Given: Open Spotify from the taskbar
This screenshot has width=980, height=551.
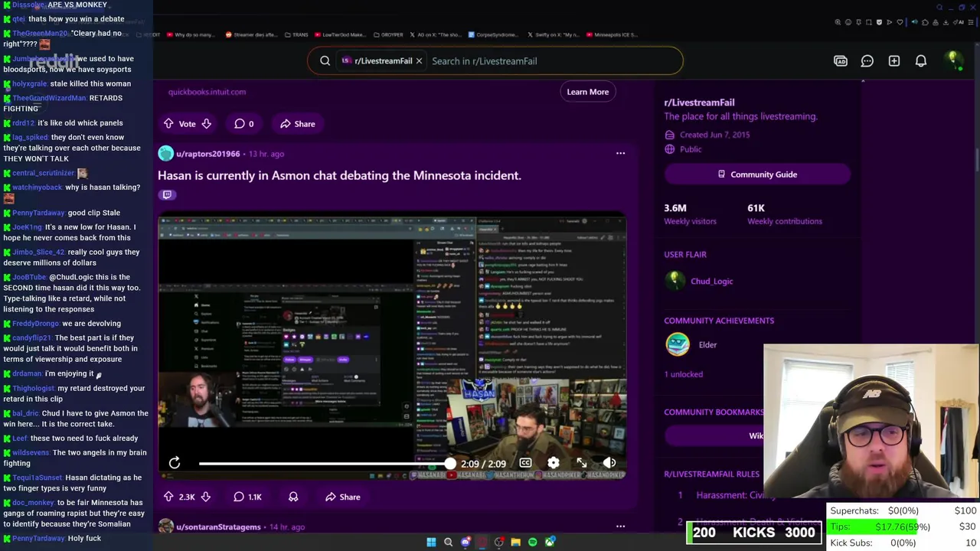Looking at the screenshot, I should pos(533,542).
